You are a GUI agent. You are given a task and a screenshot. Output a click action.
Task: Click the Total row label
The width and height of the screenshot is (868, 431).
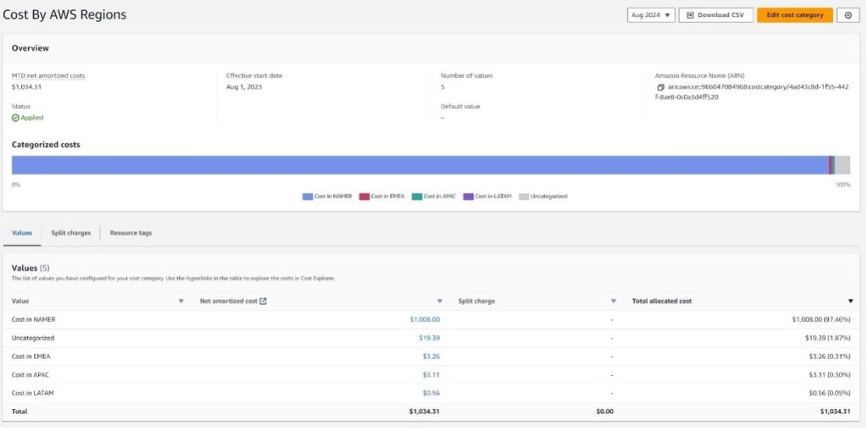(19, 411)
